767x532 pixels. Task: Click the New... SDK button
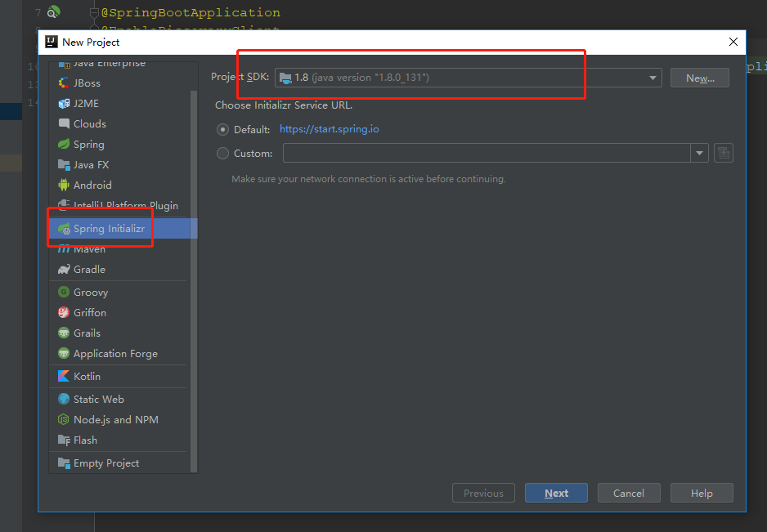[699, 78]
